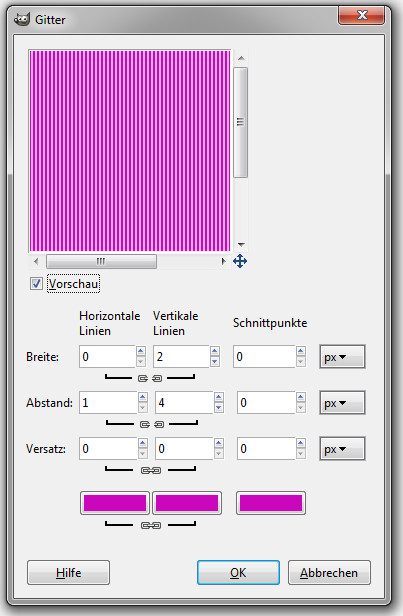This screenshot has height=616, width=403.
Task: Open the Abstand px unit dropdown
Action: 342,403
